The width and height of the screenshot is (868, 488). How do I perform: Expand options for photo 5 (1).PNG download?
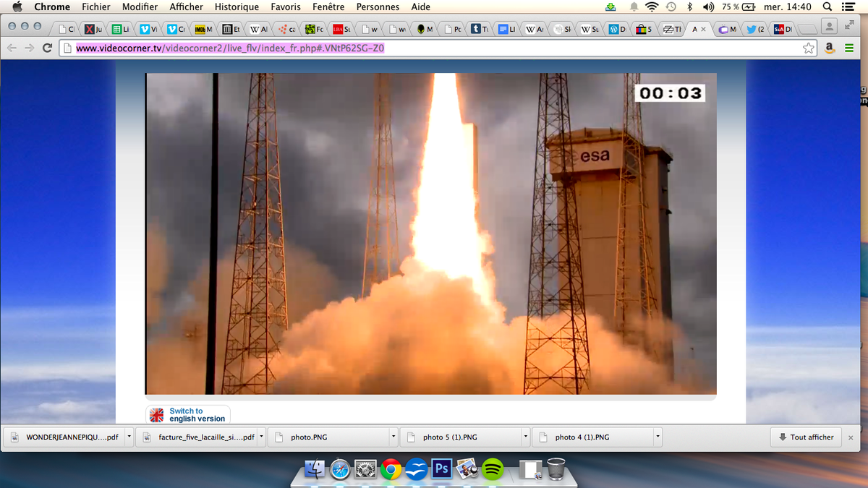[x=526, y=437]
